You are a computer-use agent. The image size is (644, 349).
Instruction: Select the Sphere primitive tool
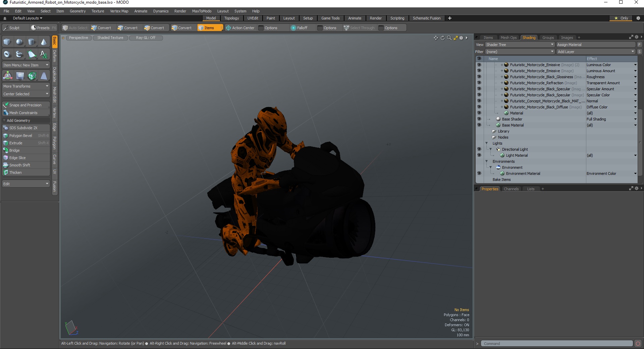pos(19,42)
